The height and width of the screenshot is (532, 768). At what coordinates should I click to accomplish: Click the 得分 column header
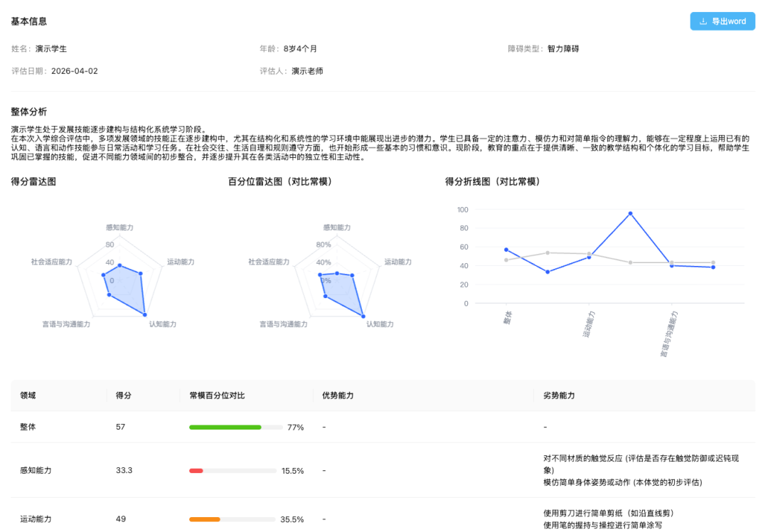pos(124,395)
